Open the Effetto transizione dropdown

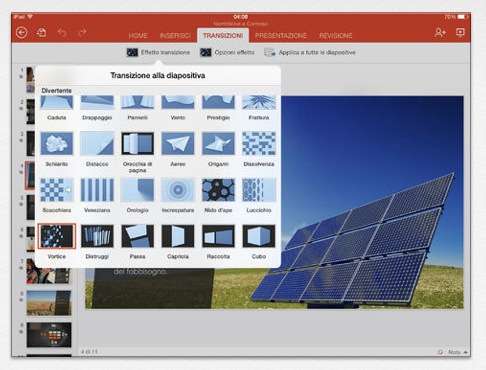point(158,52)
